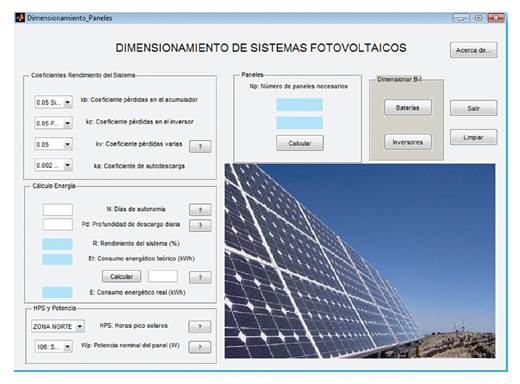Click Limpiar to clear the form

pos(473,137)
